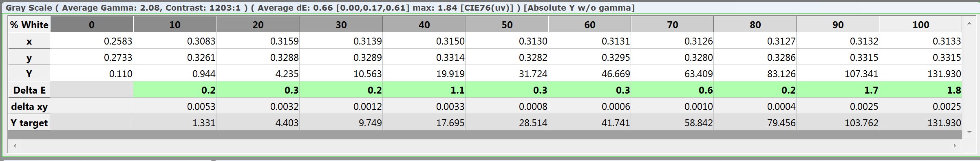Select the Delta E 1.1 cell
The image size is (980, 161).
(x=424, y=90)
